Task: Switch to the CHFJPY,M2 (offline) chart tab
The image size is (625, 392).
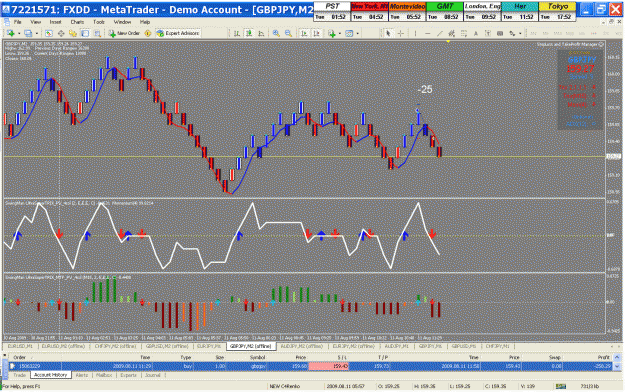Action: tap(116, 346)
